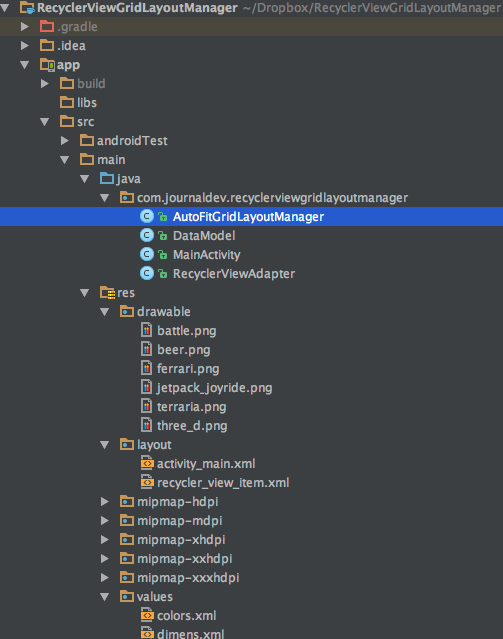This screenshot has width=503, height=639.
Task: Collapse the values folder
Action: coord(105,597)
